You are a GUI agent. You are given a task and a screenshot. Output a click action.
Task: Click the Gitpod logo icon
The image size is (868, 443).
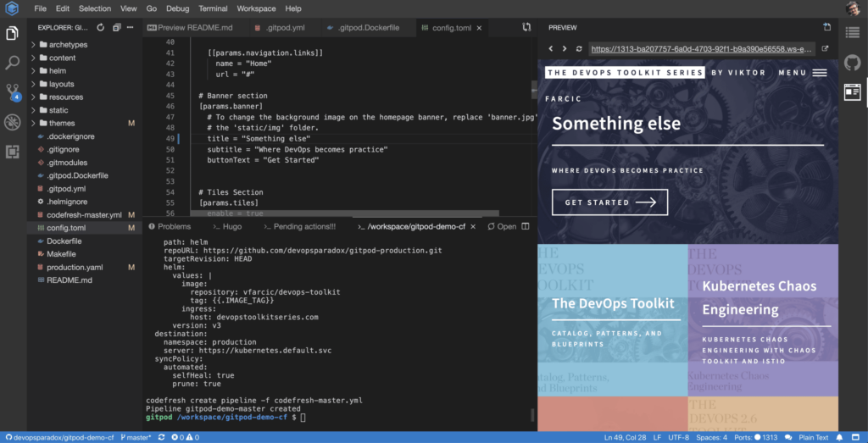pos(12,8)
